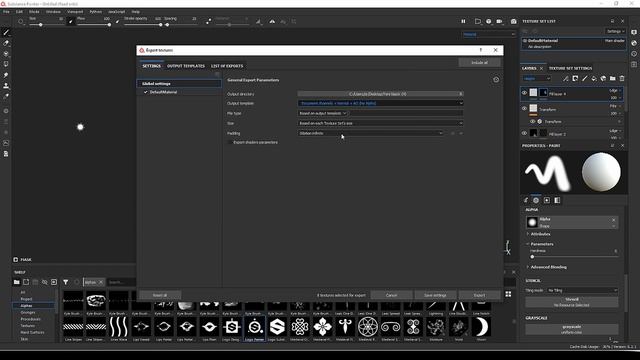Select the Clone stamp tool
The height and width of the screenshot is (360, 640).
click(6, 86)
